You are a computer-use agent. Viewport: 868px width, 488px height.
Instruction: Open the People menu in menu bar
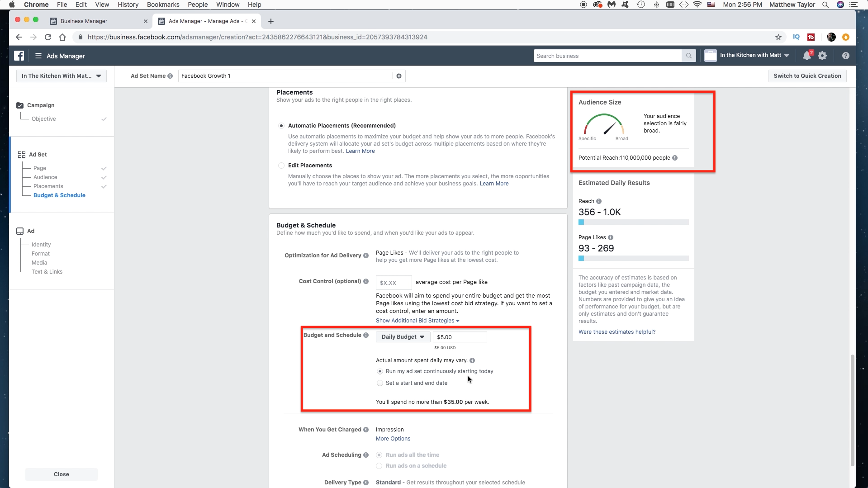click(x=198, y=5)
